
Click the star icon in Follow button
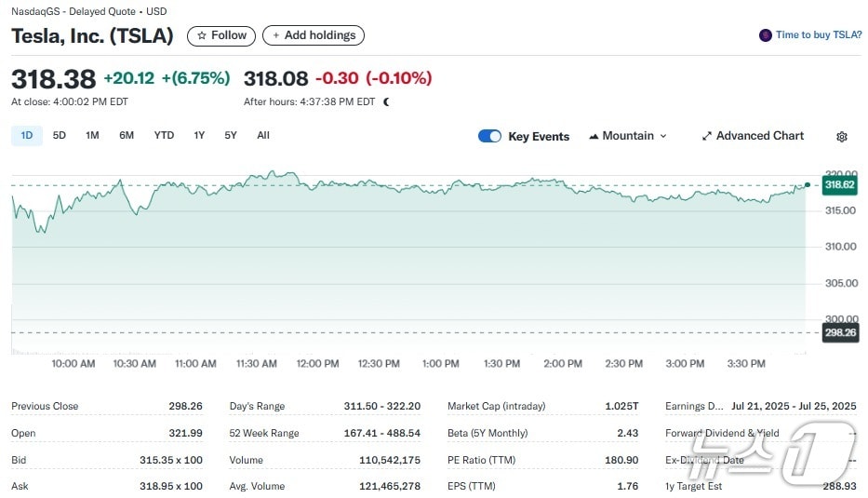click(202, 35)
